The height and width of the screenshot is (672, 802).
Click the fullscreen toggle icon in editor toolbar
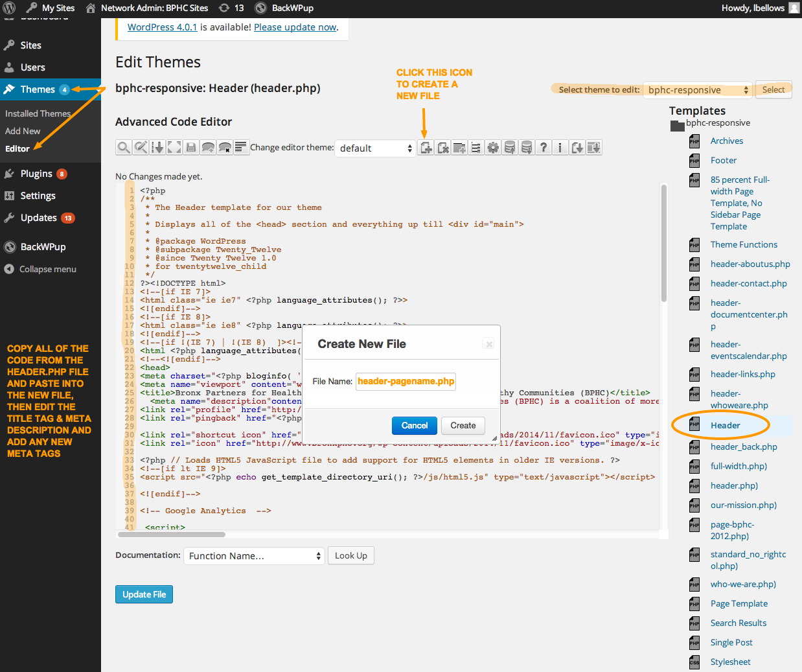click(174, 148)
